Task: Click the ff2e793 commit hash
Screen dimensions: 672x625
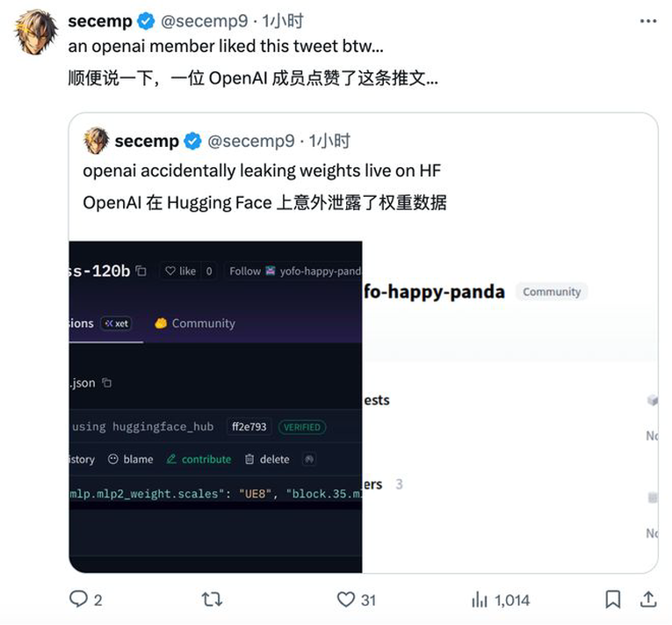Action: 249,426
